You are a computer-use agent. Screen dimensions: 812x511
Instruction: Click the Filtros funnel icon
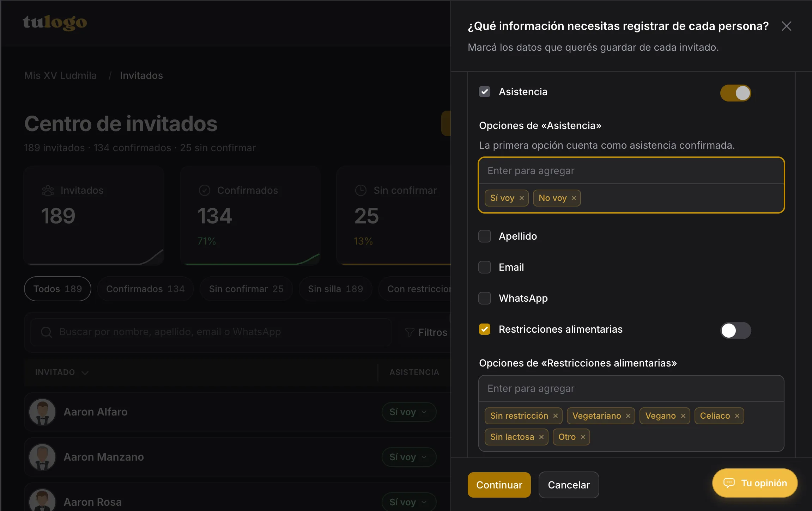point(410,332)
